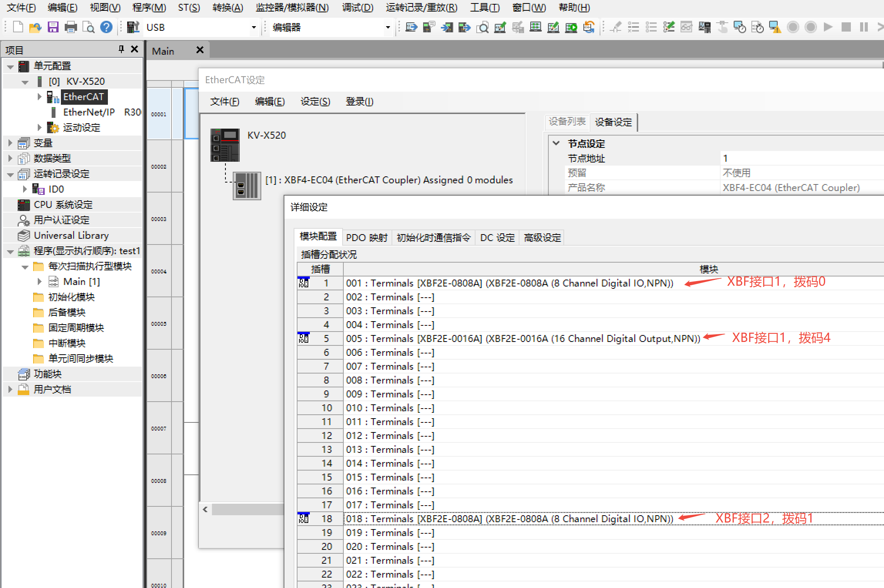Image resolution: width=884 pixels, height=588 pixels.
Task: Click the monitor-mode green screen icon
Action: (x=535, y=27)
